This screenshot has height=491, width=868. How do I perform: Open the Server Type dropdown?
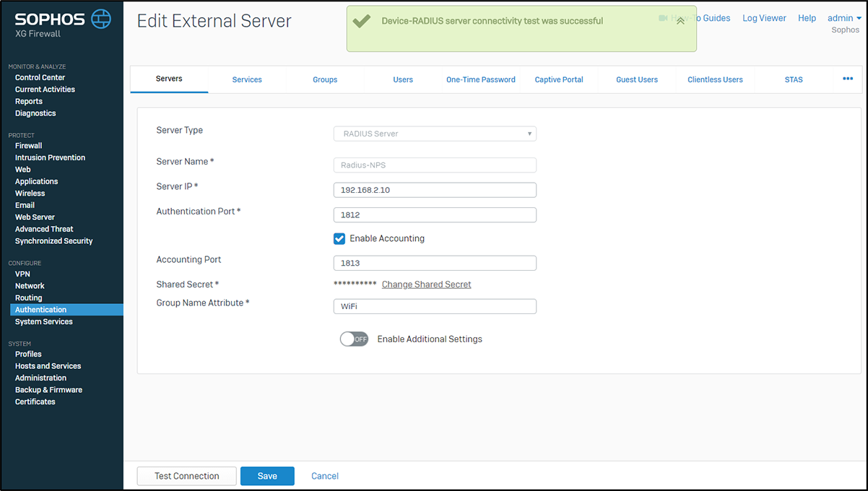pyautogui.click(x=434, y=134)
